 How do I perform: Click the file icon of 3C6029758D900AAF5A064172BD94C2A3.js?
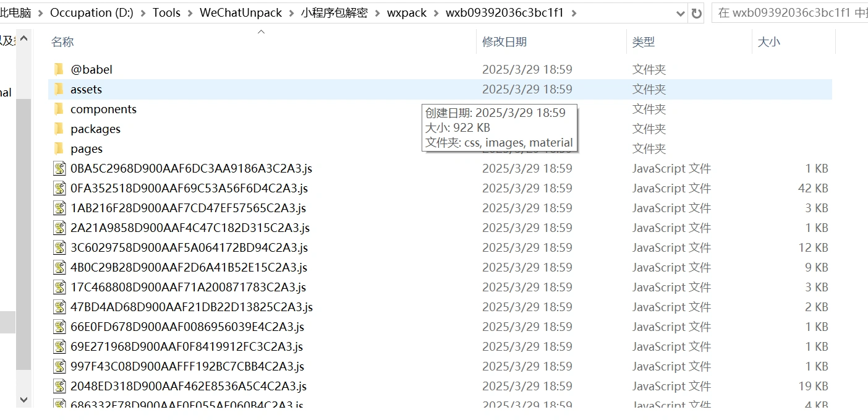tap(59, 247)
